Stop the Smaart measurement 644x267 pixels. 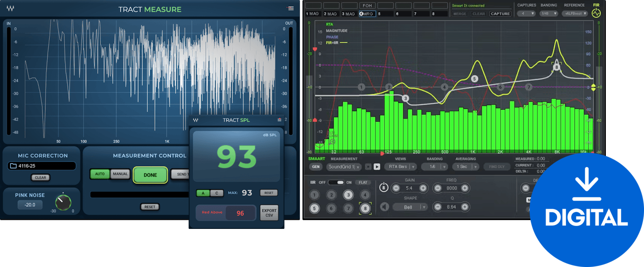pyautogui.click(x=368, y=167)
